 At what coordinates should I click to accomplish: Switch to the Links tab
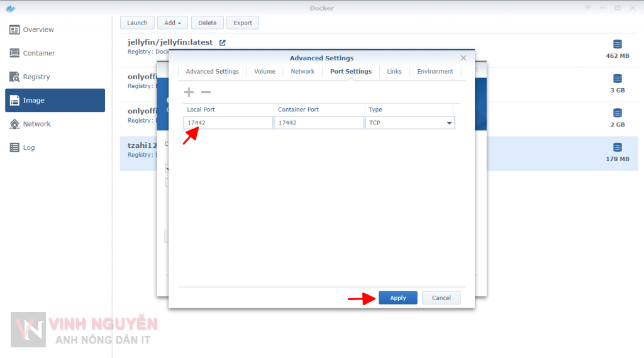394,72
